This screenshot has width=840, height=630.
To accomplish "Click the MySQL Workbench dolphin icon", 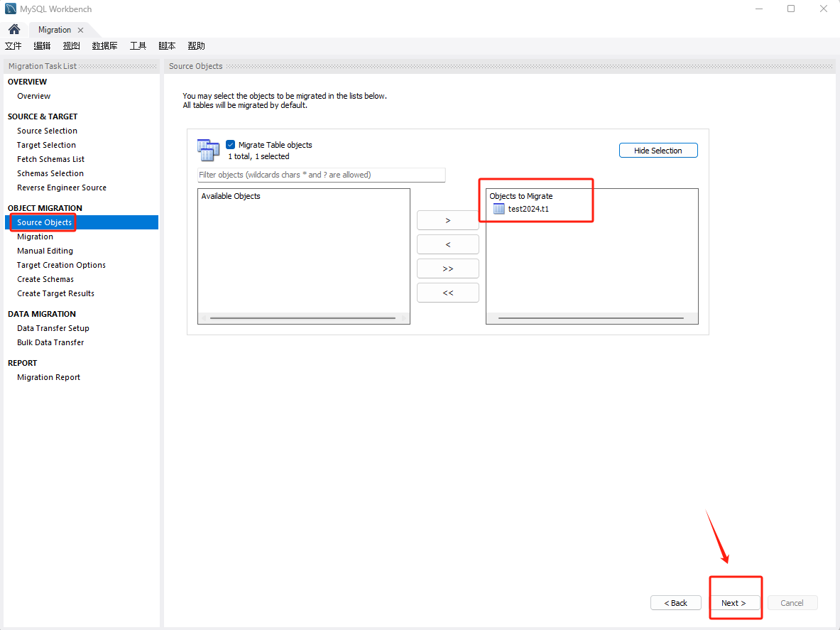I will (x=11, y=9).
